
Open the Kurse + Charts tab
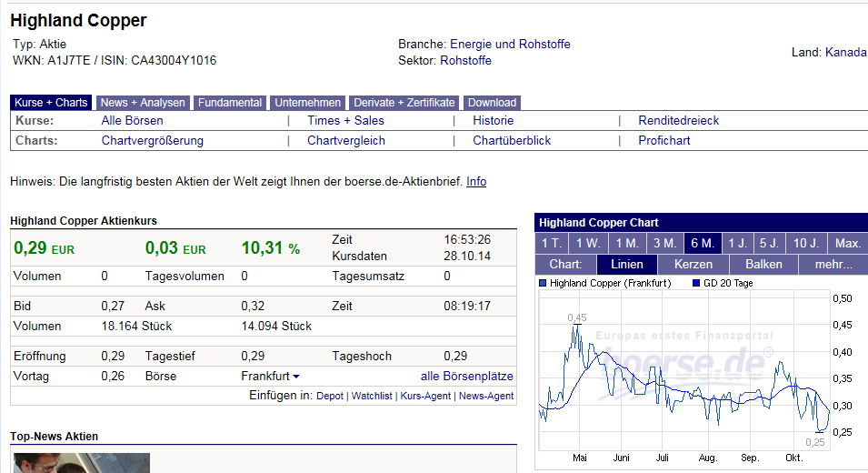click(51, 103)
